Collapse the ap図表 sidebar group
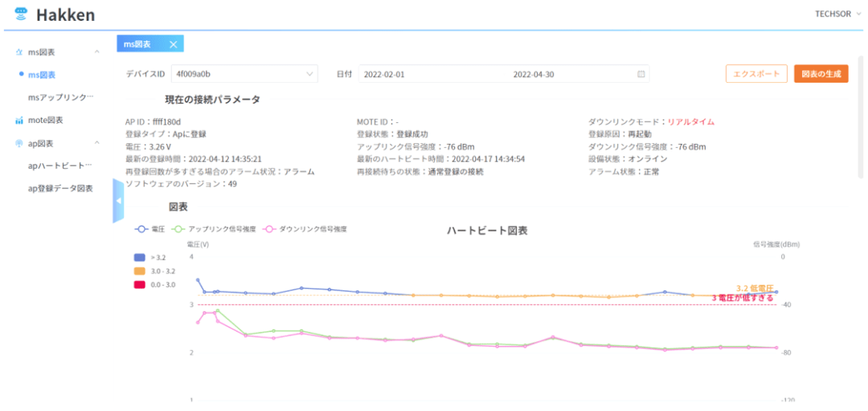Viewport: 868px width, 411px height. point(97,143)
